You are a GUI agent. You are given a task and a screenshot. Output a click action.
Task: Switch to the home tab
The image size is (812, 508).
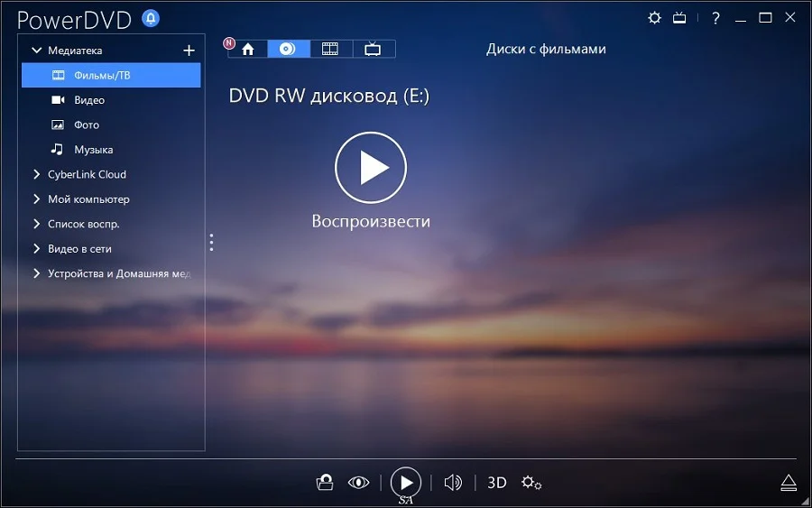click(x=248, y=49)
